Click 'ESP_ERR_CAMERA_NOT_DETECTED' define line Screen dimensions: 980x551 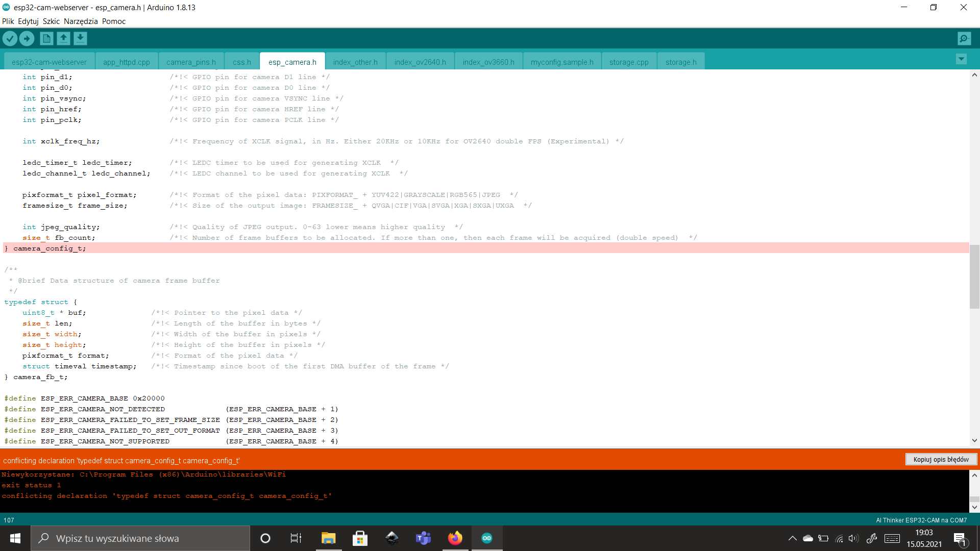pos(171,409)
